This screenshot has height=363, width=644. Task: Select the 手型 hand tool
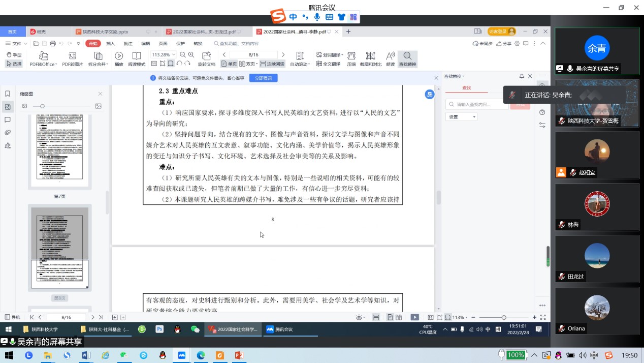[x=14, y=54]
